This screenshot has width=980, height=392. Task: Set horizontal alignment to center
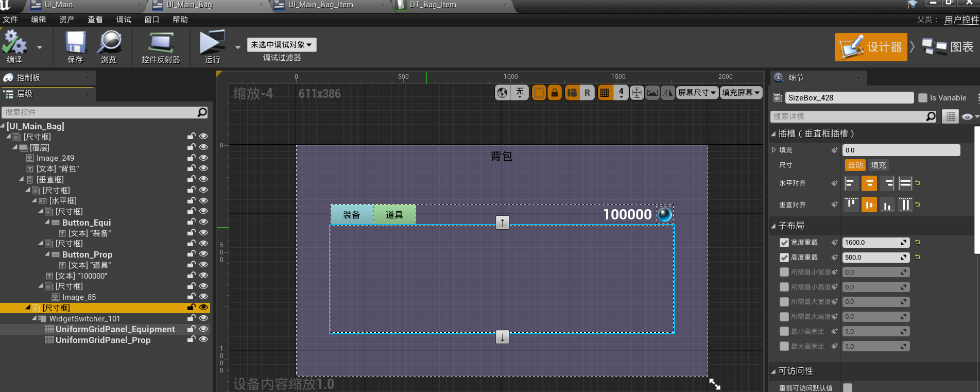pos(869,183)
